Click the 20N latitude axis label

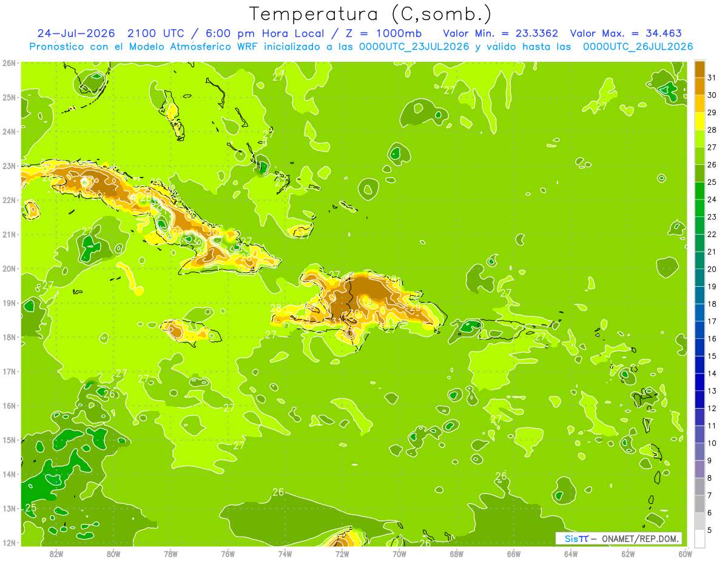tap(9, 269)
